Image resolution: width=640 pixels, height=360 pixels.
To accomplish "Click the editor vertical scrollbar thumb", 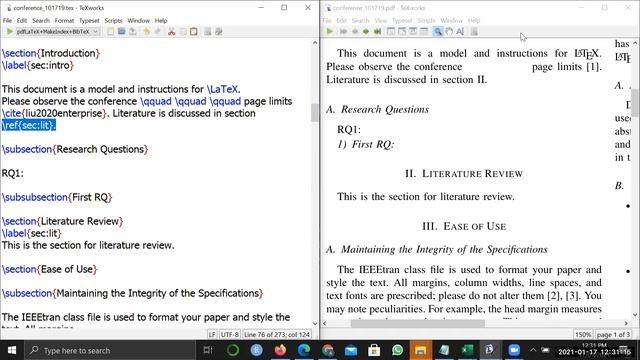I will (314, 113).
